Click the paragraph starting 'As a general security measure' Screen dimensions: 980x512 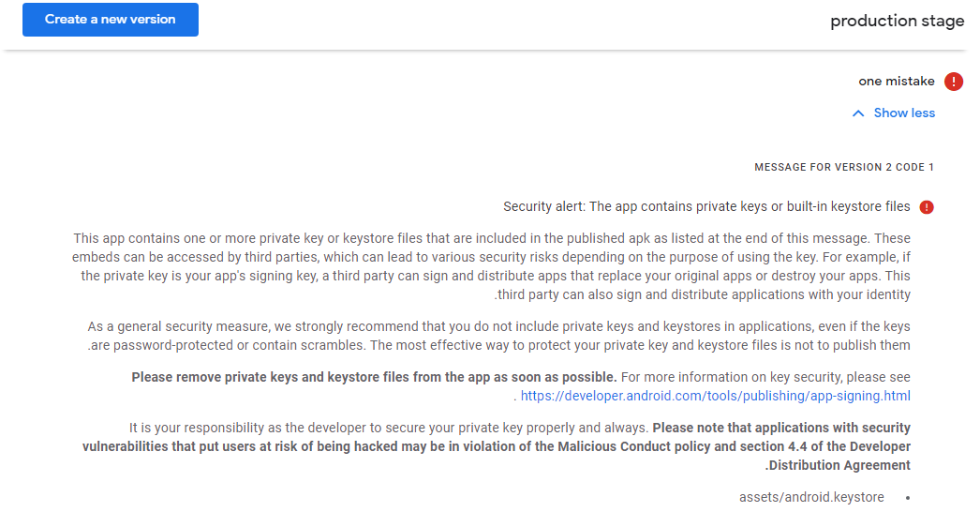(x=499, y=336)
